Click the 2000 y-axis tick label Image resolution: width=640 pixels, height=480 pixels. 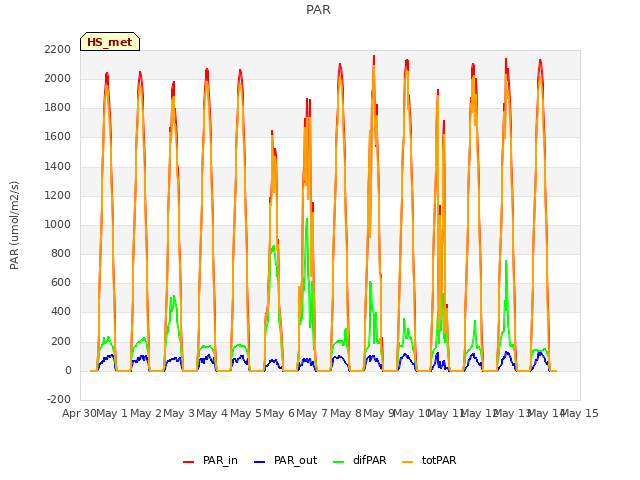click(x=58, y=78)
